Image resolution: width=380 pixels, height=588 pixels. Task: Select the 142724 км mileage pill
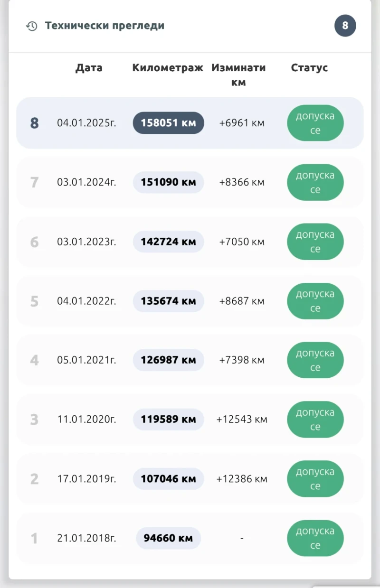click(168, 242)
